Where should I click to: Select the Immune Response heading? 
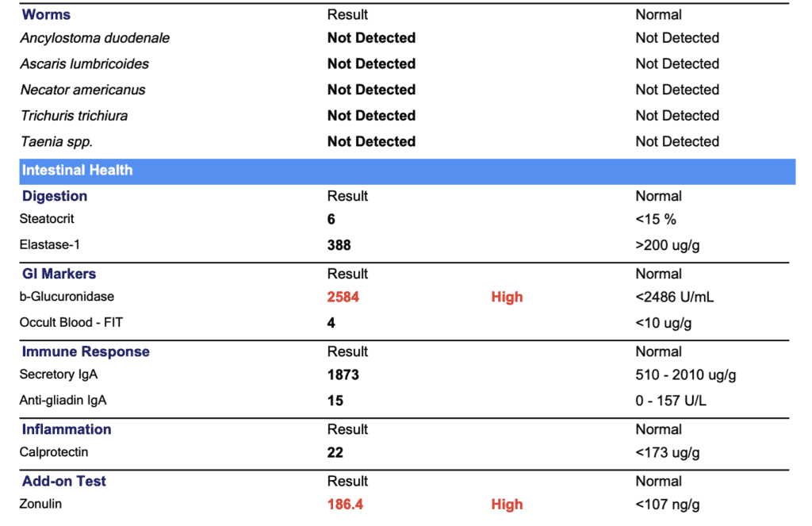[x=86, y=351]
